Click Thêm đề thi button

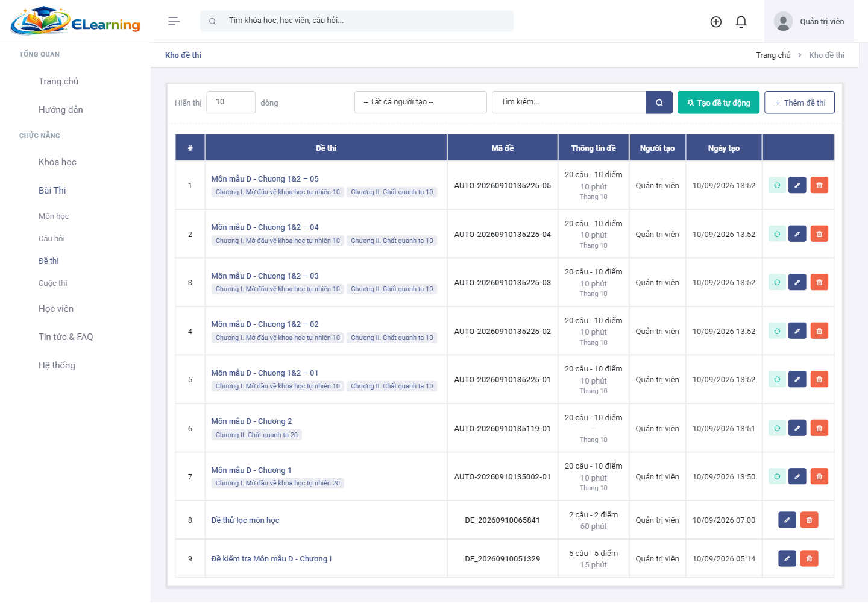tap(799, 103)
